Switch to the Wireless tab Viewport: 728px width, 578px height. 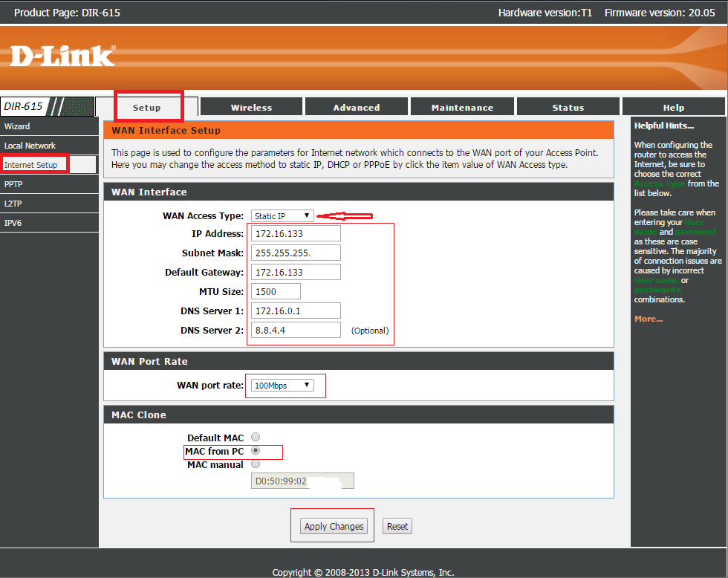point(251,107)
